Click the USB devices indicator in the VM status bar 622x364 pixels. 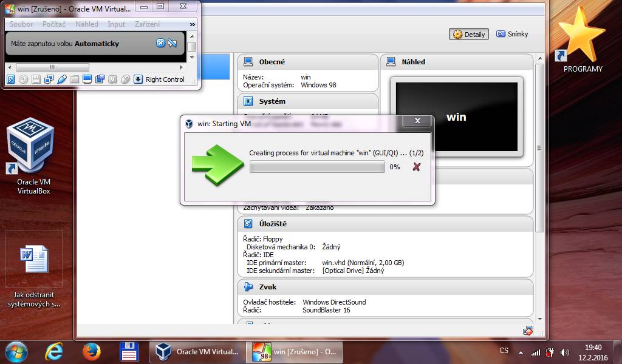(61, 79)
